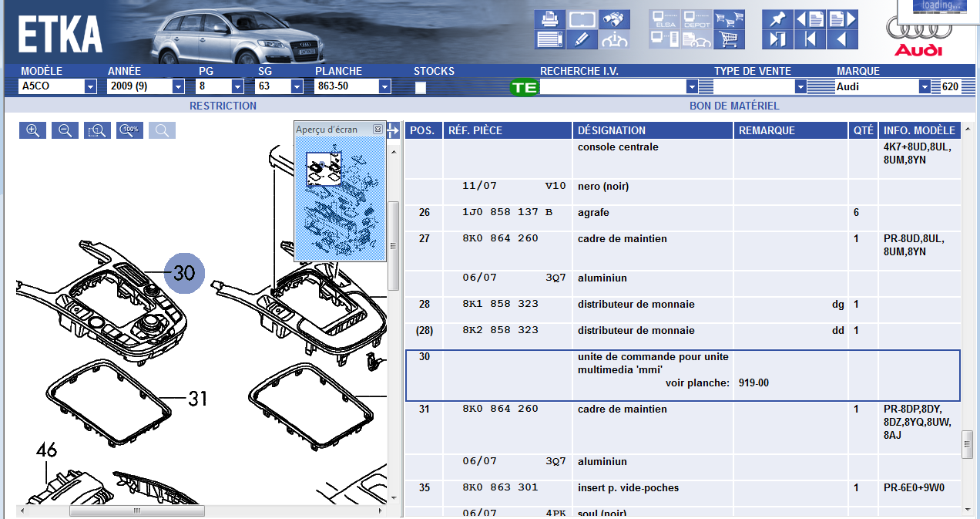980x519 pixels.
Task: Toggle the STOCKS checkbox
Action: pos(421,87)
